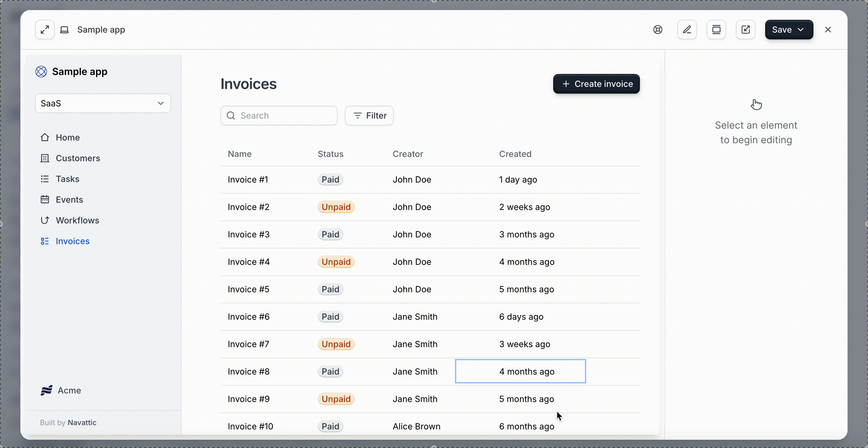Click the pencil edit icon in header
This screenshot has height=448, width=868.
tap(687, 30)
